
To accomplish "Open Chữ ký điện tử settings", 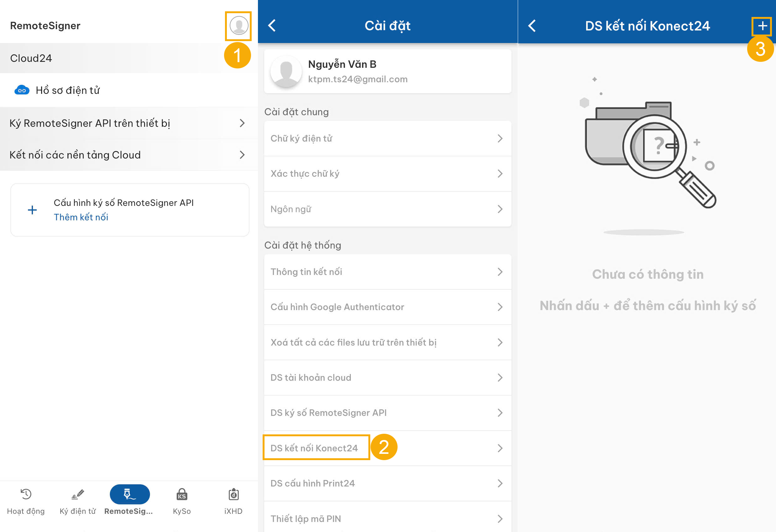I will click(387, 139).
